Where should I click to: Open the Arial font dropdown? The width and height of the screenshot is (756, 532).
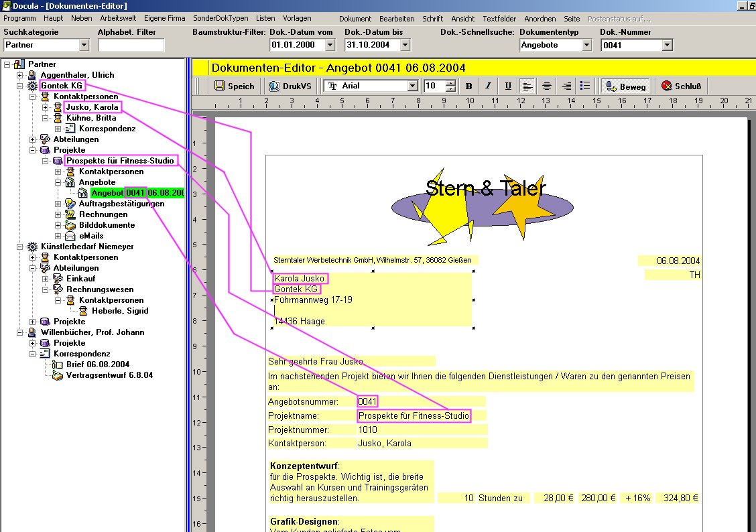tap(413, 86)
